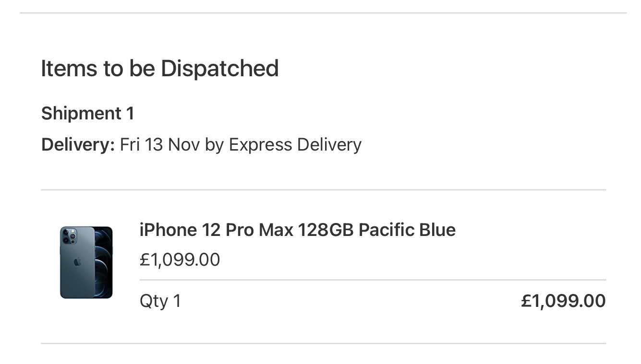The width and height of the screenshot is (641, 364).
Task: Click the phone's front display in the image
Action: pyautogui.click(x=103, y=262)
